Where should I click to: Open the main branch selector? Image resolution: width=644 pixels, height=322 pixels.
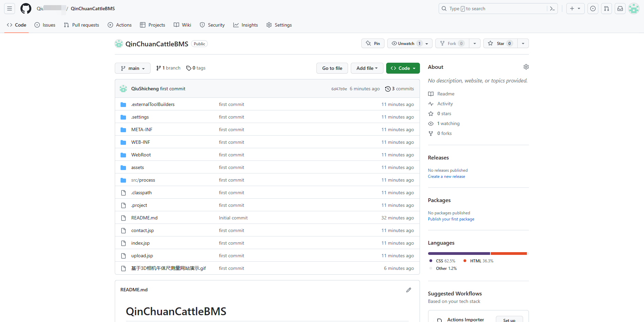[x=132, y=68]
